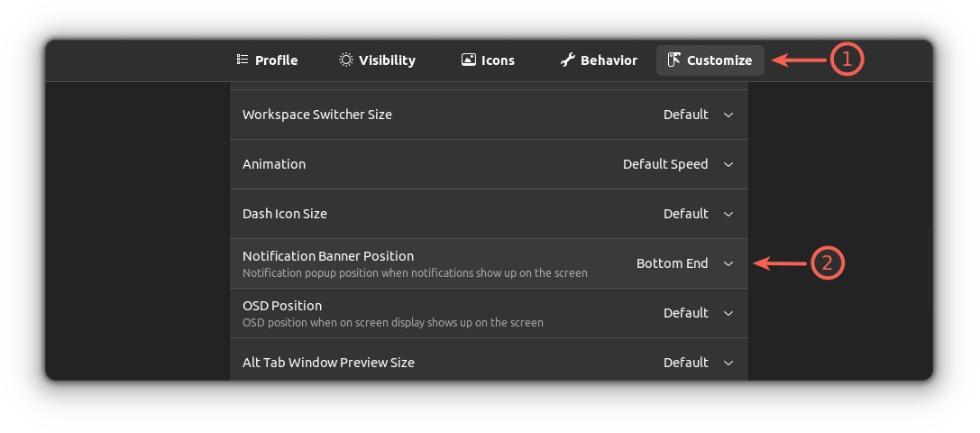Click the Dash Icon Size row label
The height and width of the screenshot is (433, 980).
[285, 214]
